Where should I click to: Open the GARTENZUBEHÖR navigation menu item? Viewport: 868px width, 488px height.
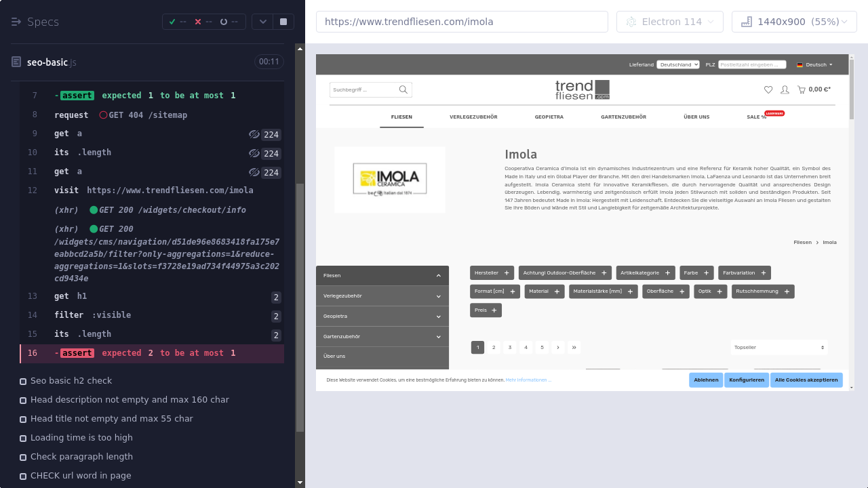click(623, 117)
